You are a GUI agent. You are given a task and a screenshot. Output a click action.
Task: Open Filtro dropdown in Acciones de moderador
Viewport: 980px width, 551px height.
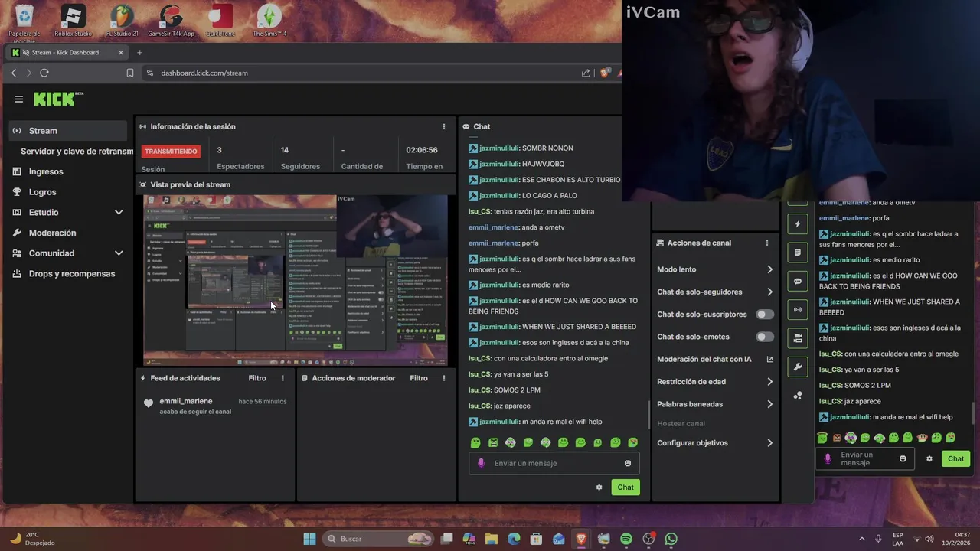pos(419,378)
